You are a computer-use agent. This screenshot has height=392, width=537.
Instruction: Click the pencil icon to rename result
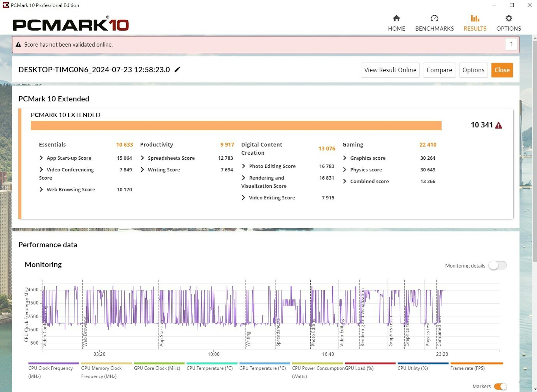click(177, 69)
